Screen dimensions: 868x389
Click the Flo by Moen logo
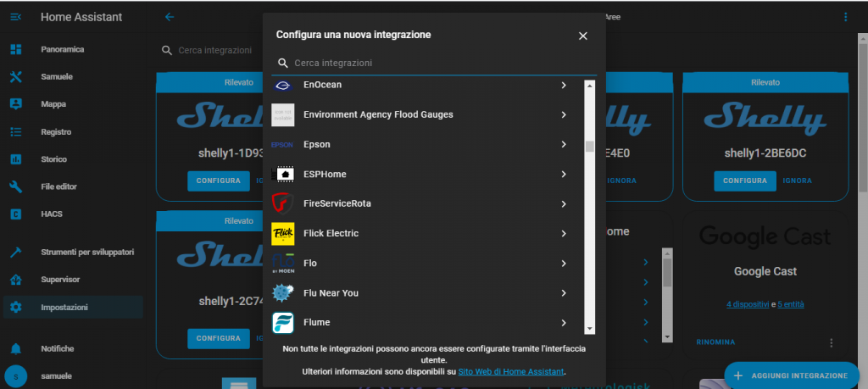283,264
